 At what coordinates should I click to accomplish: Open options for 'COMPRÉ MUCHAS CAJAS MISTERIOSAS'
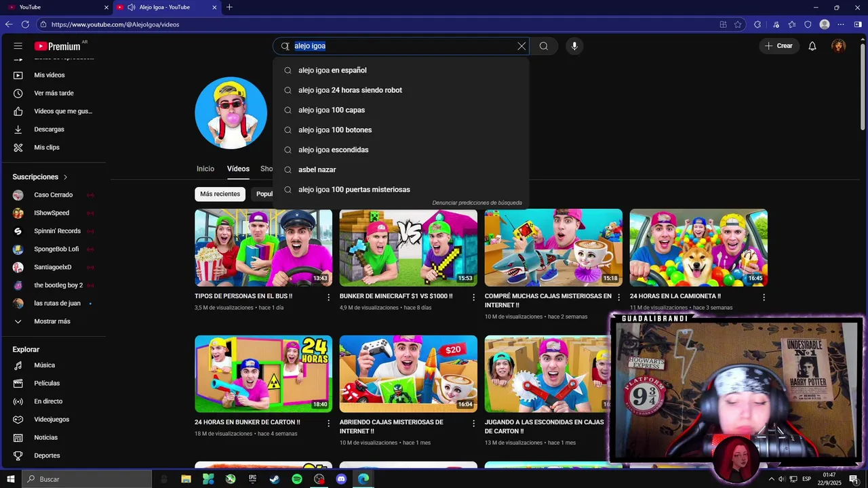point(618,298)
